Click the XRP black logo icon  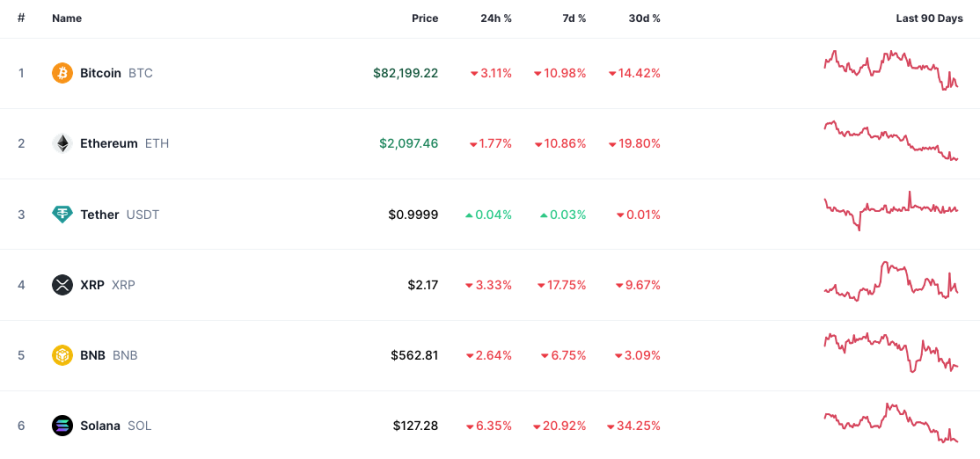click(62, 285)
